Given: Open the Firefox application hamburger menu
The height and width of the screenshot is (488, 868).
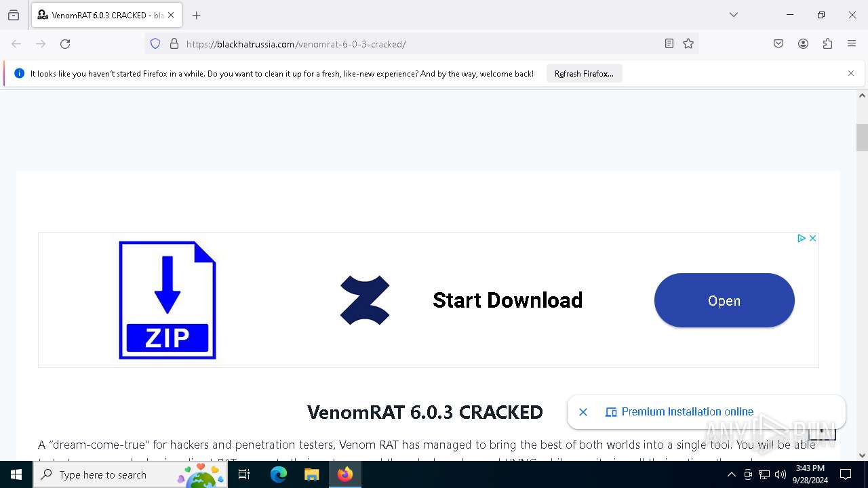Looking at the screenshot, I should click(x=852, y=44).
